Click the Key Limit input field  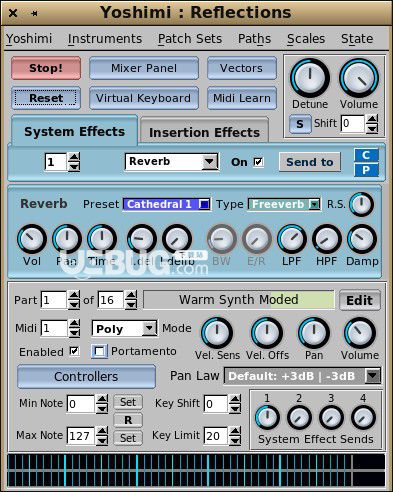[216, 436]
